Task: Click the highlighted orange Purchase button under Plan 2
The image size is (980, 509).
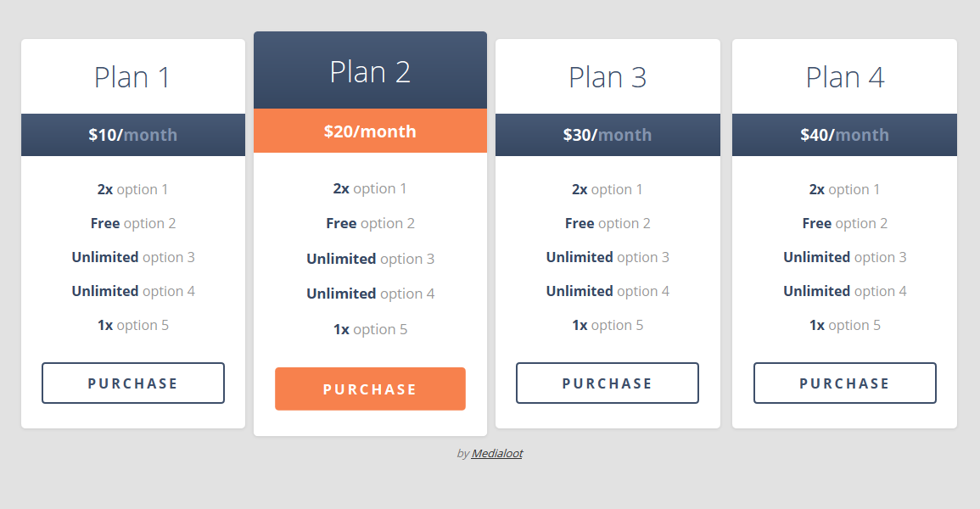Action: point(370,389)
